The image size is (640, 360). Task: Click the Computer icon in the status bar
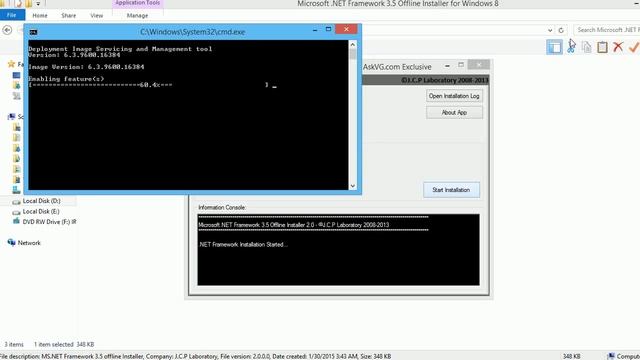pyautogui.click(x=611, y=356)
